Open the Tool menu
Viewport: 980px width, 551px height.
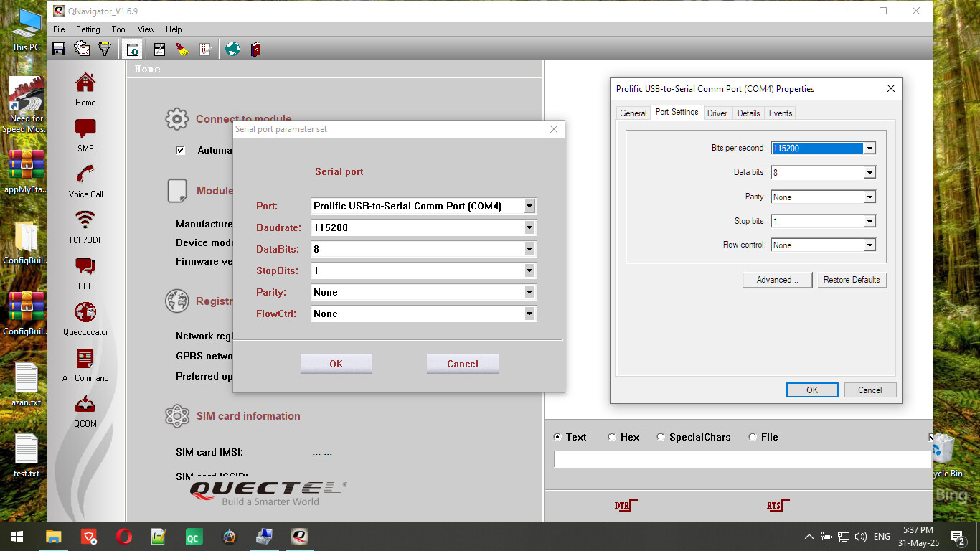tap(119, 29)
